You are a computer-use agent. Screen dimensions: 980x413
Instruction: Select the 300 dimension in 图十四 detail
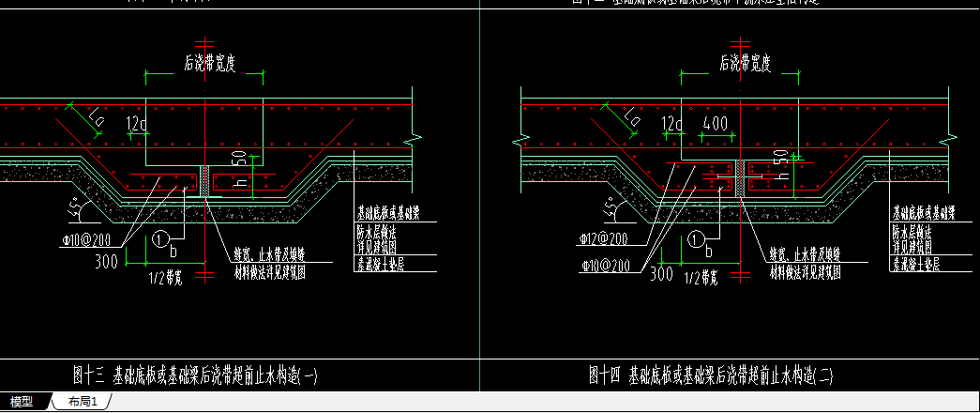(x=662, y=273)
